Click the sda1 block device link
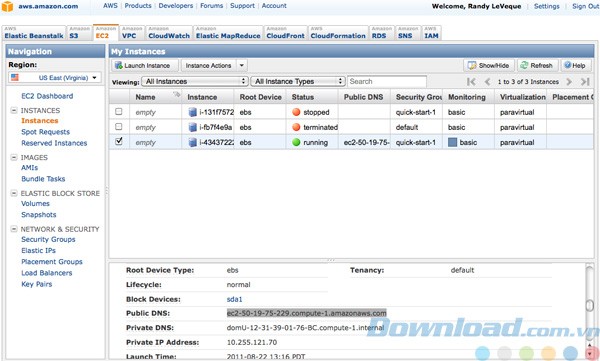 click(234, 299)
